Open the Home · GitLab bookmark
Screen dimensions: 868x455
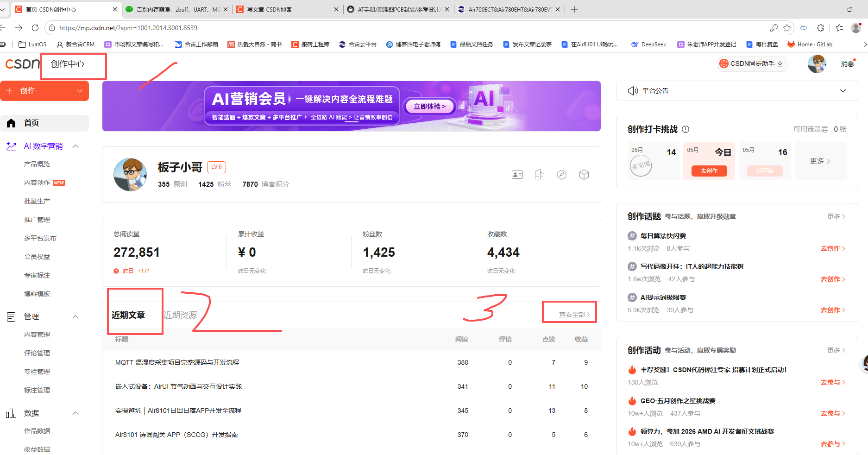point(810,44)
